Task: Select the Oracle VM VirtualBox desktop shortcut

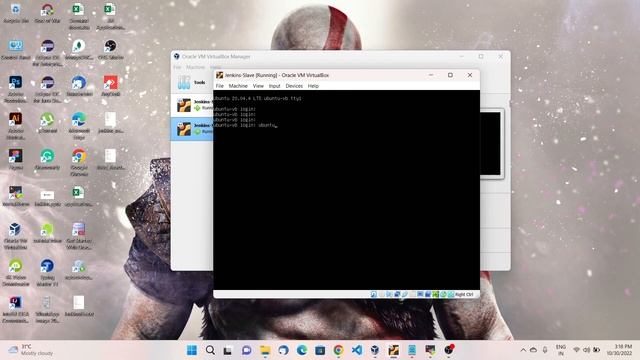Action: [16, 236]
